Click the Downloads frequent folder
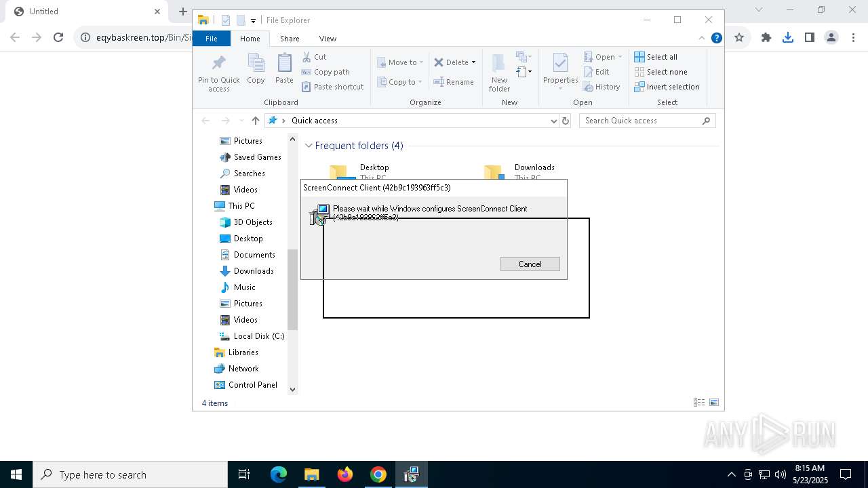Viewport: 868px width, 488px height. pos(519,172)
